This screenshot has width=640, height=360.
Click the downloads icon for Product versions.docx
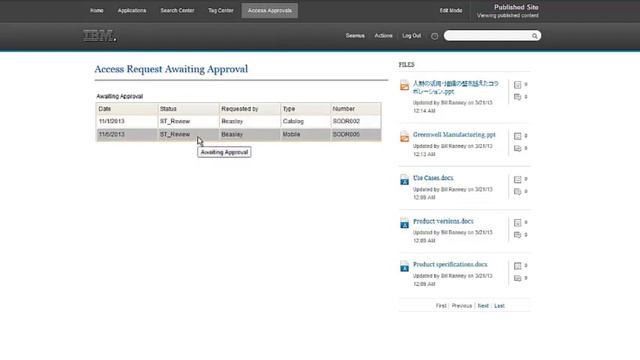(517, 222)
